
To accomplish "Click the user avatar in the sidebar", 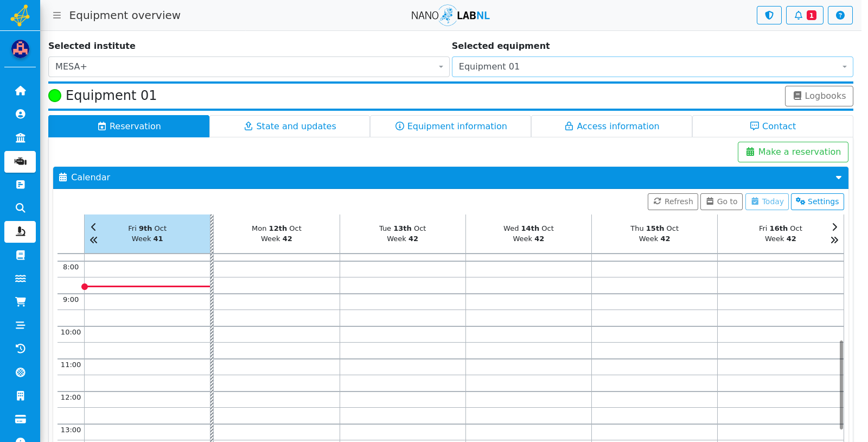I will [x=20, y=49].
